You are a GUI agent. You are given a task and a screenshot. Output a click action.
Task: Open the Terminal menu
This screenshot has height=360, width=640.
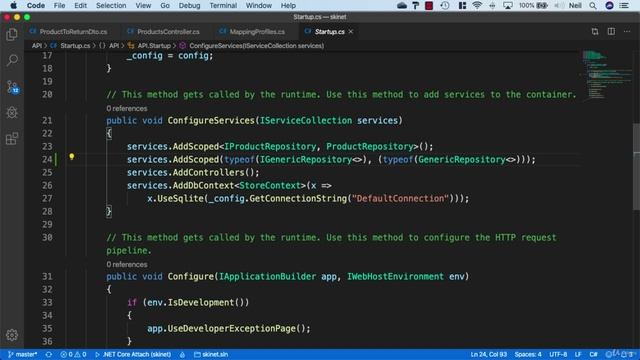pyautogui.click(x=223, y=6)
